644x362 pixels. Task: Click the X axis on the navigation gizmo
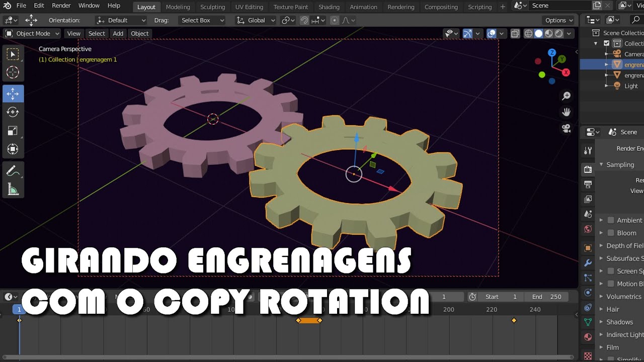[566, 72]
